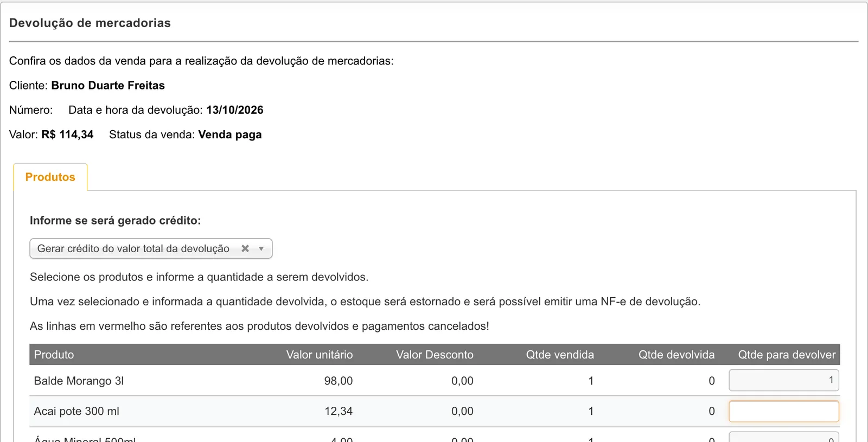868x442 pixels.
Task: Click the return date 13/10/2026
Action: point(235,110)
